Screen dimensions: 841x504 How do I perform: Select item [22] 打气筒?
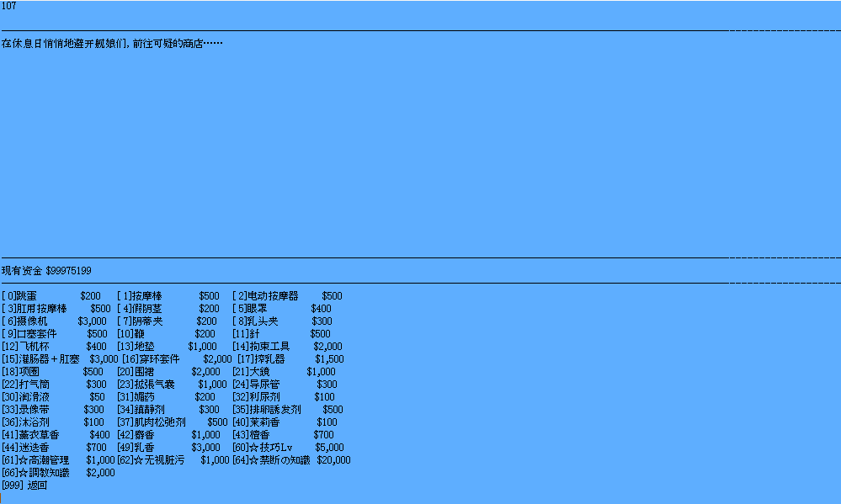pos(54,385)
